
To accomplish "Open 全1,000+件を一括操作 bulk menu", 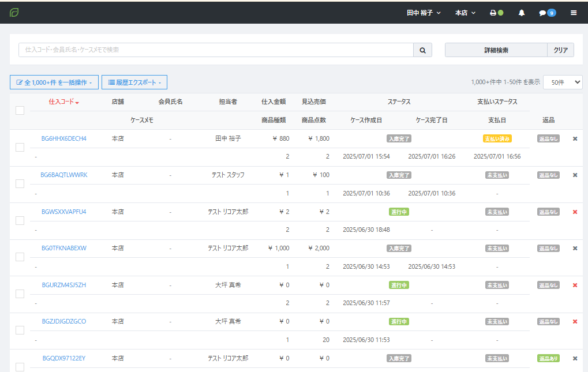I will point(54,82).
